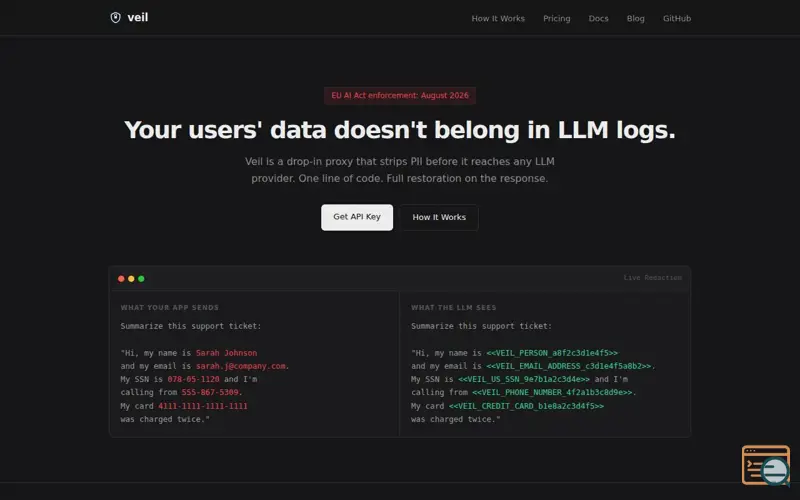Screen dimensions: 800x500
Task: Open the GitHub nav link
Action: click(x=677, y=18)
